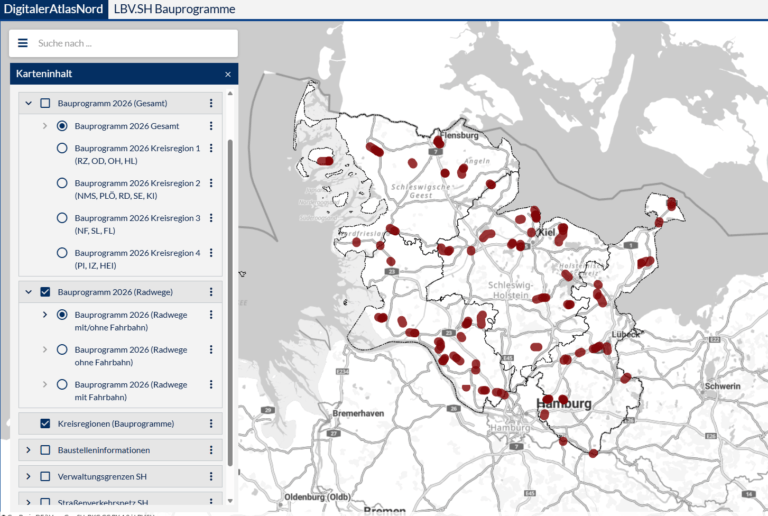This screenshot has height=516, width=768.
Task: Open options for Bauprogramm 2026 Kreisregion 3
Action: [211, 219]
